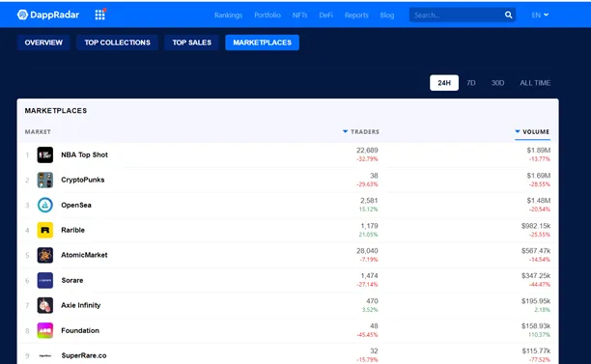This screenshot has height=364, width=591.
Task: Open the CryptoPunks link
Action: click(82, 180)
